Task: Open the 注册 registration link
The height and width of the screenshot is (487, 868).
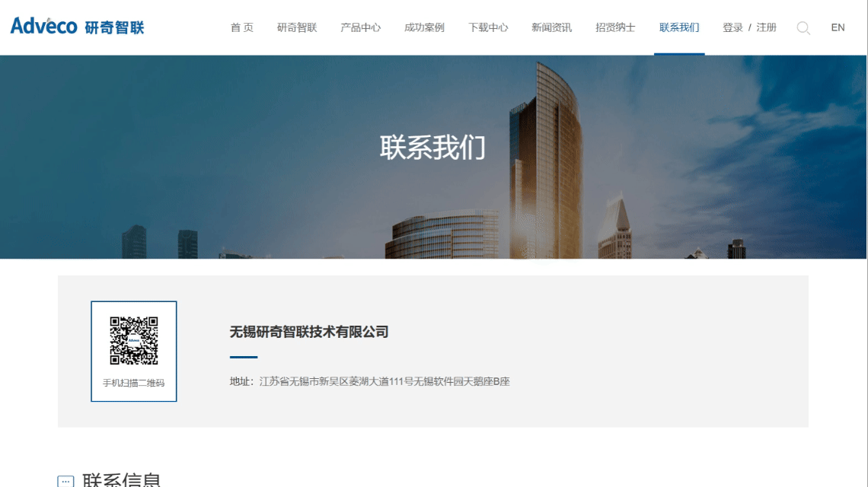Action: point(766,27)
